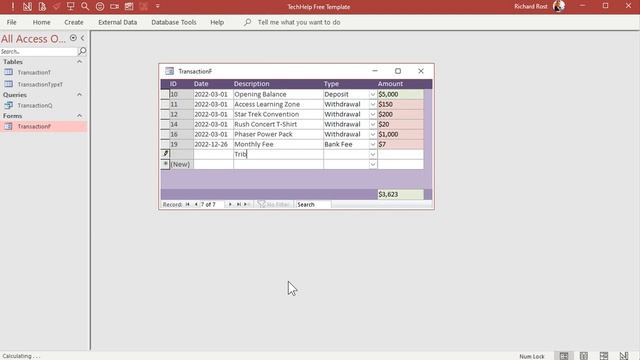Click the magnifying glass quick-access icon
This screenshot has width=640, height=360.
[x=85, y=6]
